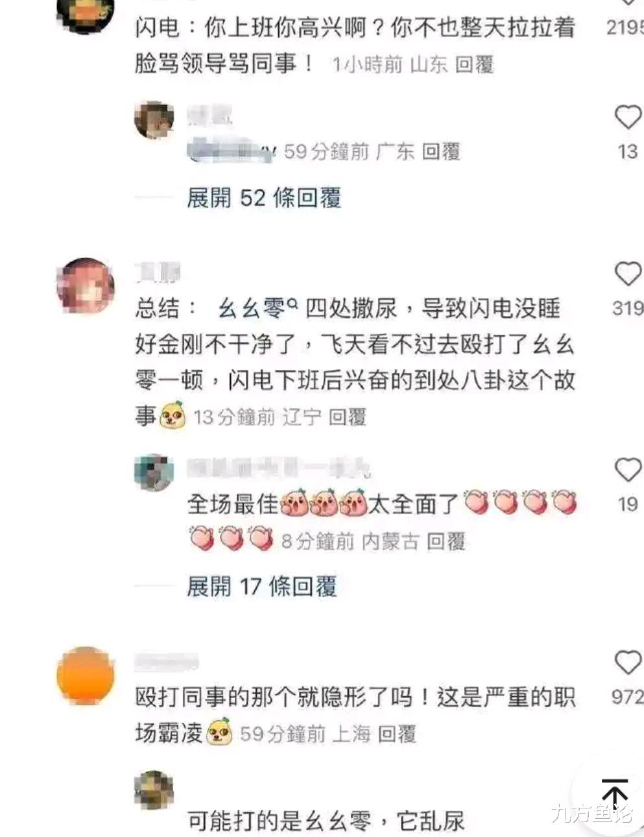Open the orange avatar of the 上海 commenter

86,675
